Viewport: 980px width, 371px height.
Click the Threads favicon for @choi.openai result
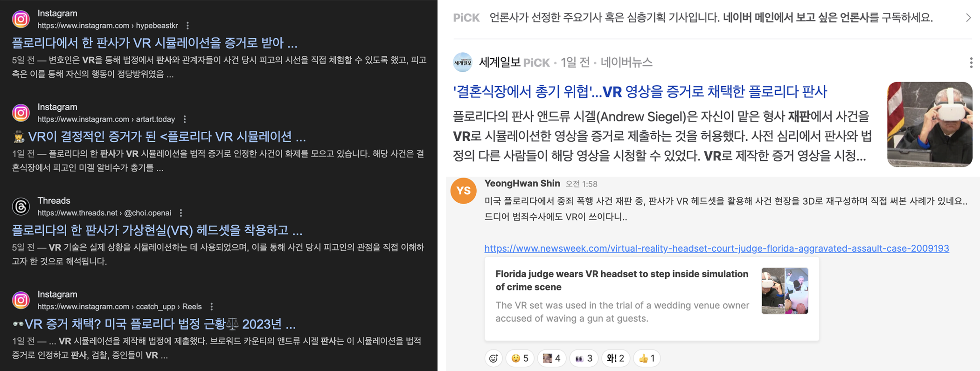(21, 206)
